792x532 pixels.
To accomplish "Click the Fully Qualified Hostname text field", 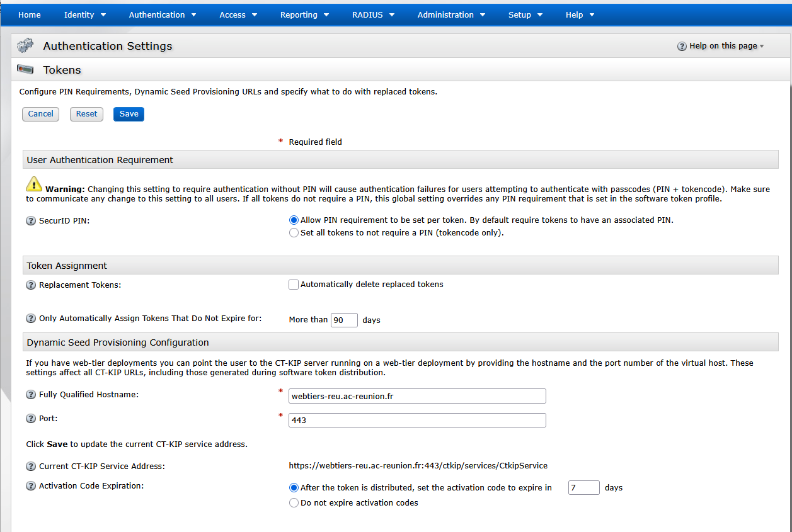I will pyautogui.click(x=417, y=396).
